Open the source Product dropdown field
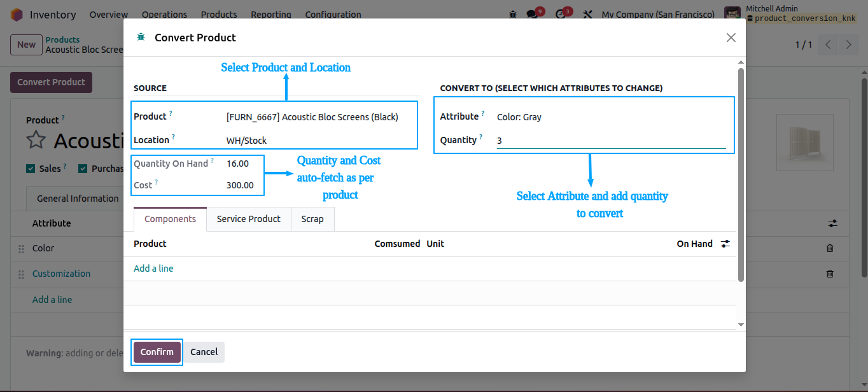This screenshot has height=392, width=868. pos(320,117)
